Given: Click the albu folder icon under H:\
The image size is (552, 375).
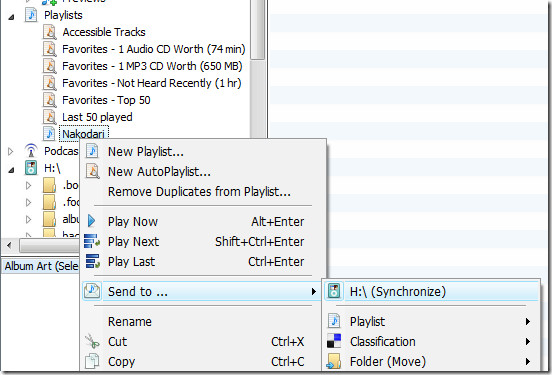Looking at the screenshot, I should pyautogui.click(x=49, y=219).
